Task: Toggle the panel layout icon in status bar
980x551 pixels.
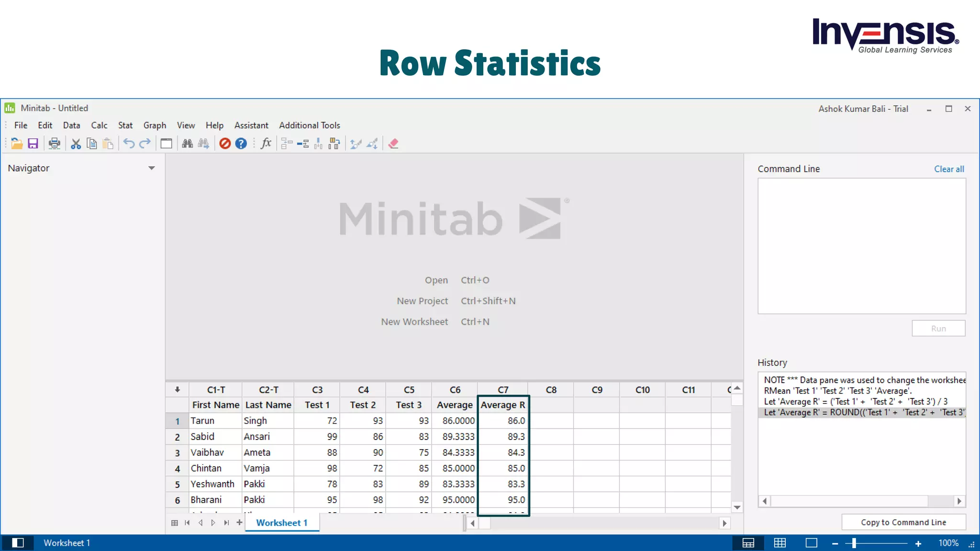Action: coord(18,543)
